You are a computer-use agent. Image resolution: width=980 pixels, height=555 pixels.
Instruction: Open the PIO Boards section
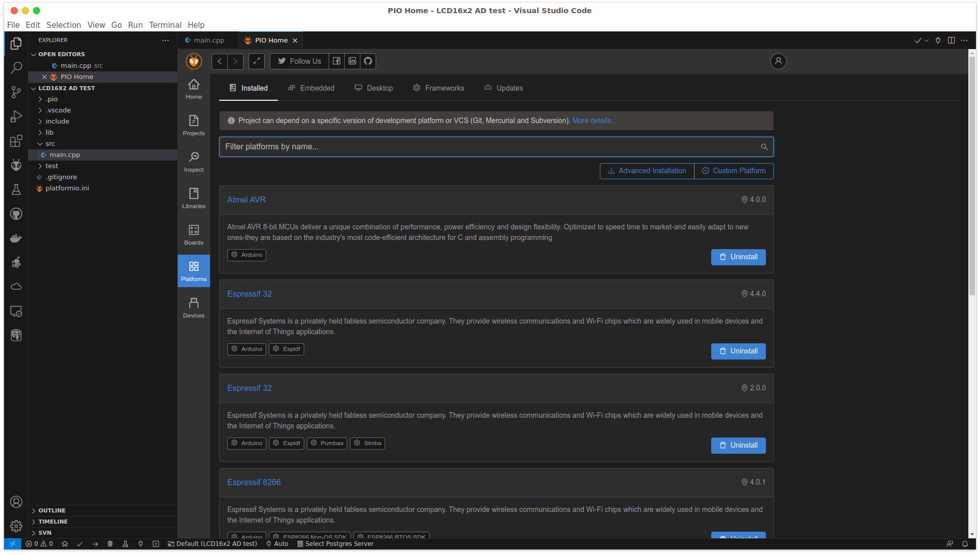click(193, 234)
